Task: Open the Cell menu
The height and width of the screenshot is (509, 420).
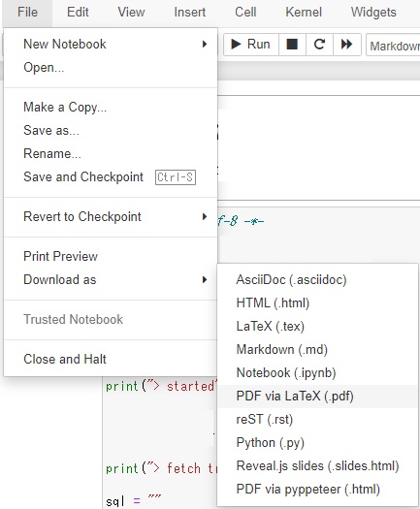Action: click(245, 13)
